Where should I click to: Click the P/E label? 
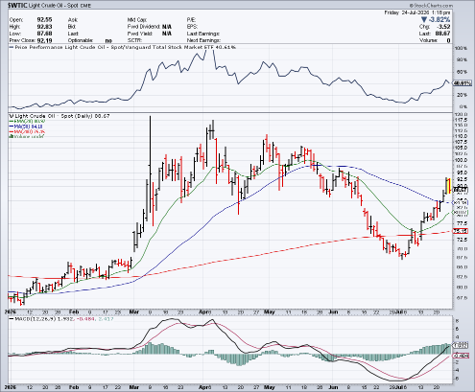[x=191, y=20]
